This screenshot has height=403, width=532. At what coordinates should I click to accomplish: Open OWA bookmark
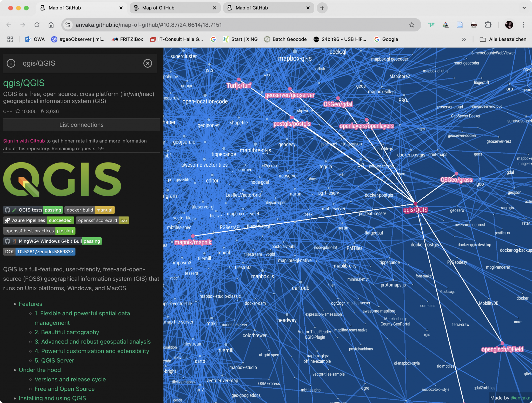(35, 39)
